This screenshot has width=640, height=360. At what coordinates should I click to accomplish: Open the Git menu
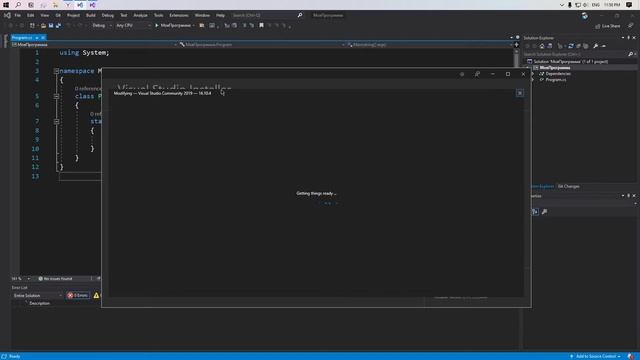[x=58, y=15]
